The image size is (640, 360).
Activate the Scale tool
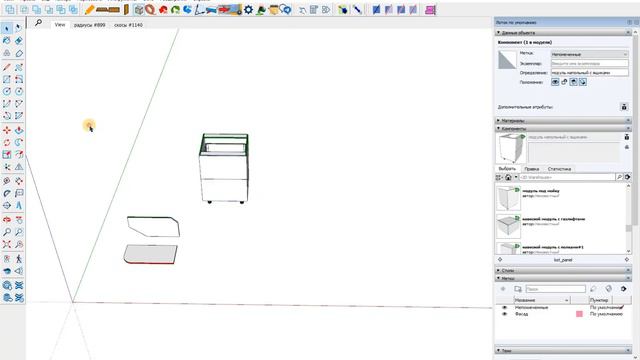(7, 155)
